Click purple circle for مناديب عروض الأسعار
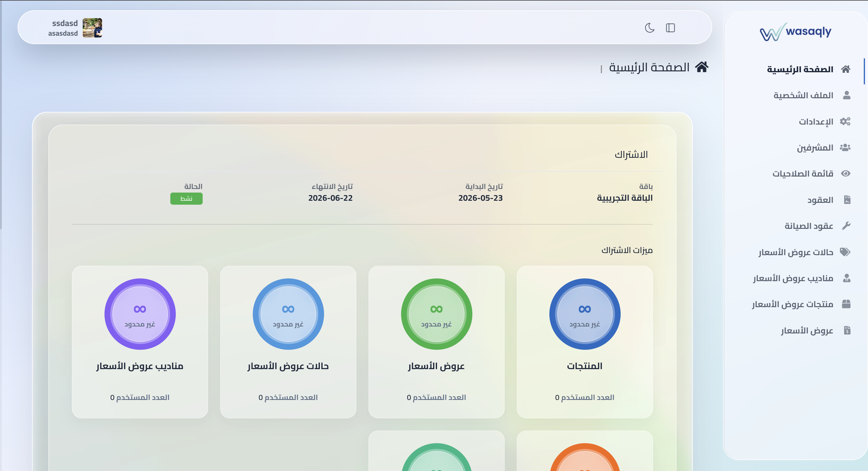868x471 pixels. [x=140, y=314]
